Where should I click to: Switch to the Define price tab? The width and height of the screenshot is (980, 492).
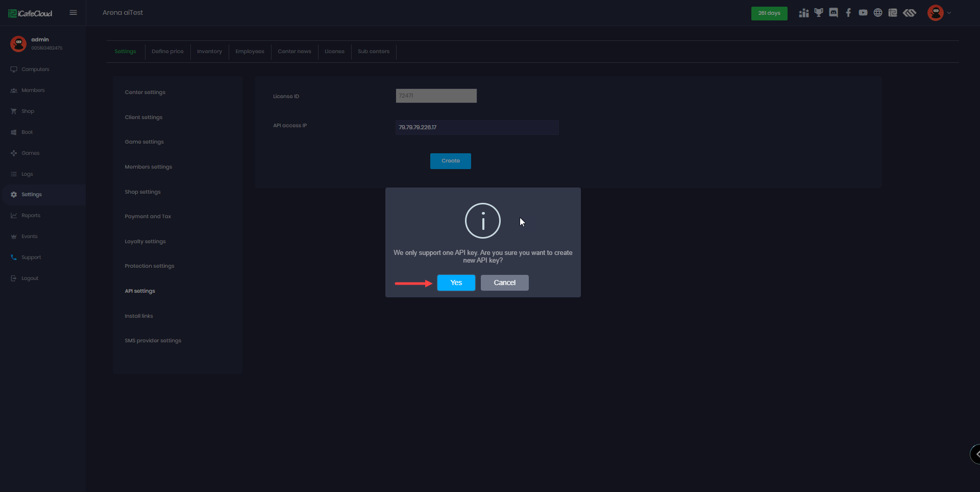167,52
